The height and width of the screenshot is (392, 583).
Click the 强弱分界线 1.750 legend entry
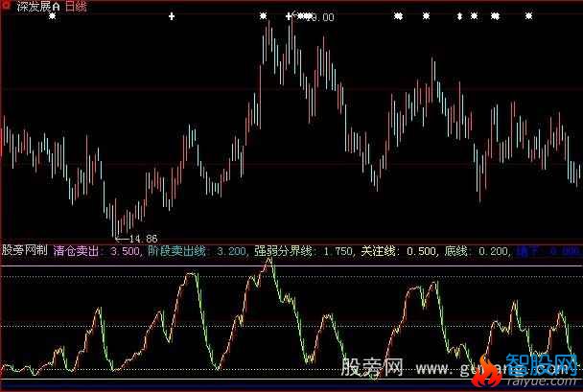pos(304,251)
